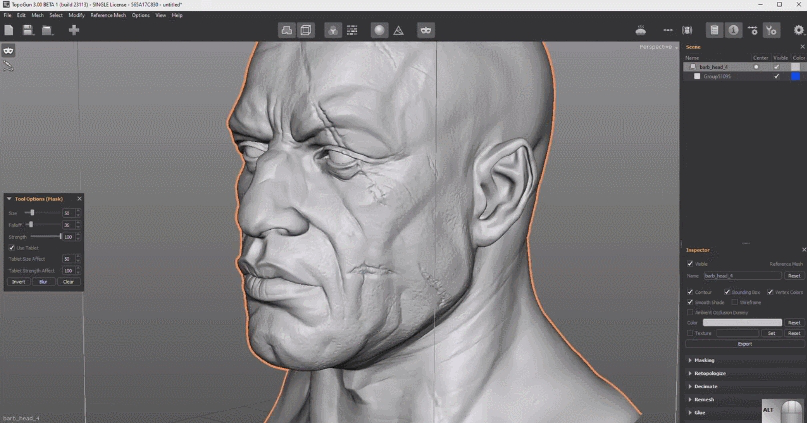Toggle the Vertex Colors checkbox
The image size is (807, 423).
click(x=770, y=292)
